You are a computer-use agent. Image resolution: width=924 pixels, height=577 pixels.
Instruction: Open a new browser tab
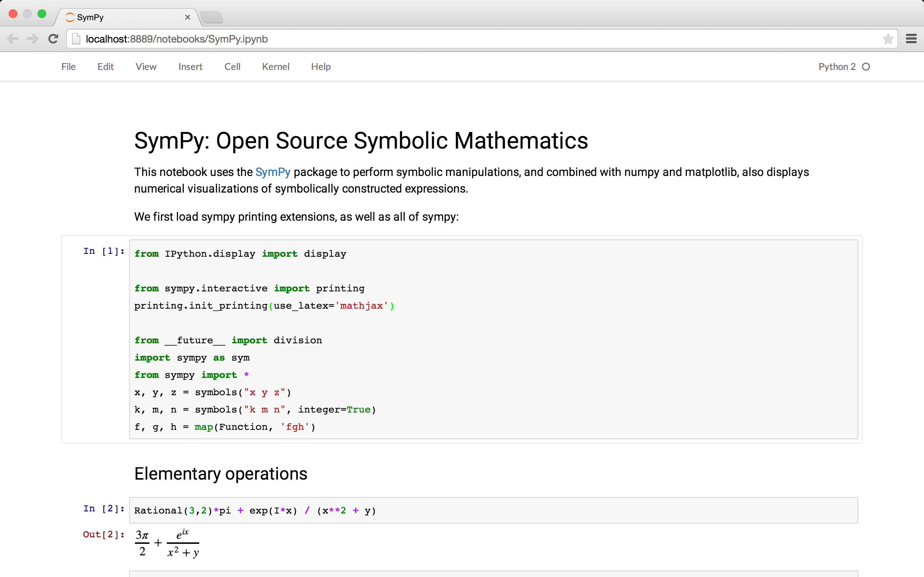click(211, 17)
